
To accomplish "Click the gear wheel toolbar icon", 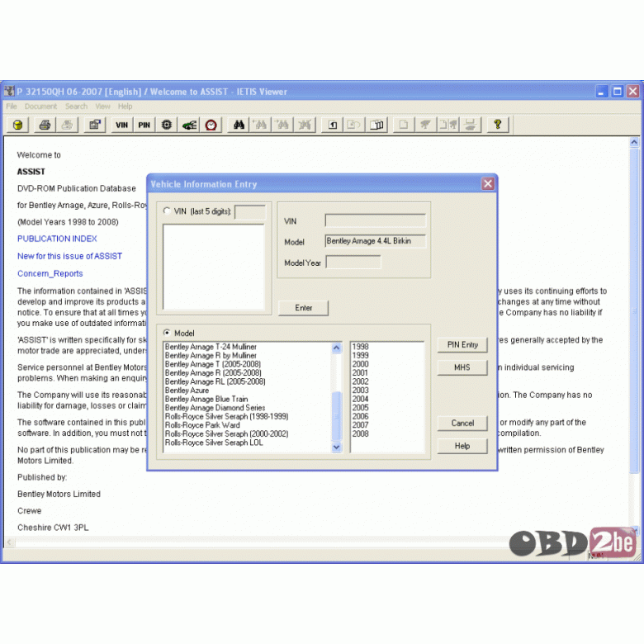I will point(166,125).
